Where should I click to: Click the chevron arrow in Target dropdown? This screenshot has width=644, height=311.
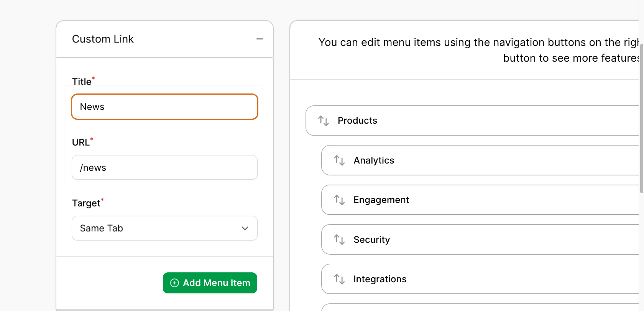[x=245, y=228]
